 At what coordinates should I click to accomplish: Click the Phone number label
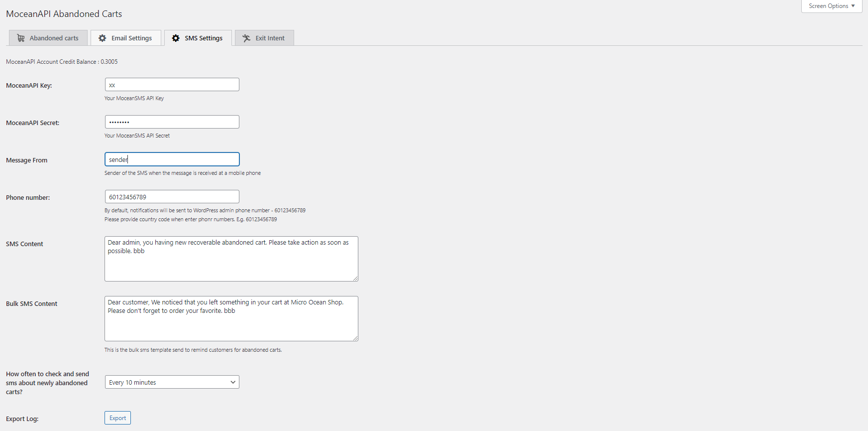point(28,198)
